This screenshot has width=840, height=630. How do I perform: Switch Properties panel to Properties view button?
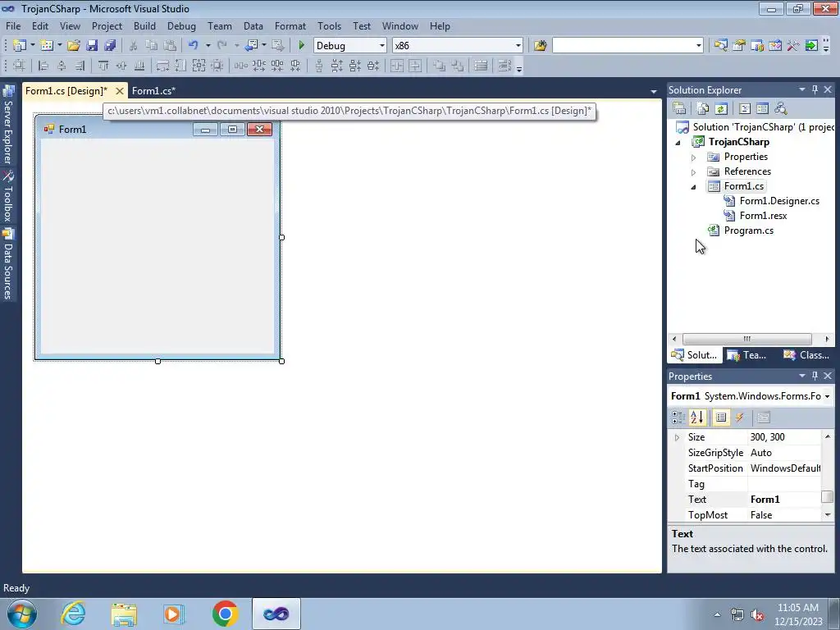(x=721, y=418)
